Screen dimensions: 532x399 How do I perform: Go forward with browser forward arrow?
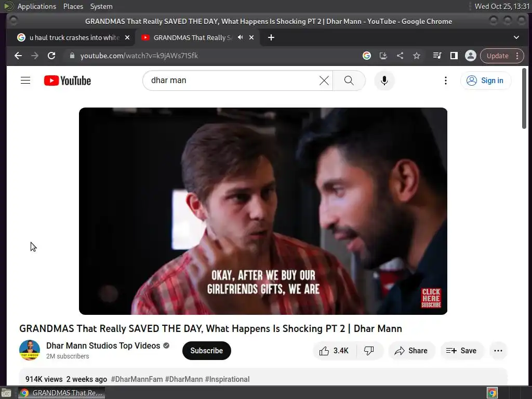[x=35, y=56]
